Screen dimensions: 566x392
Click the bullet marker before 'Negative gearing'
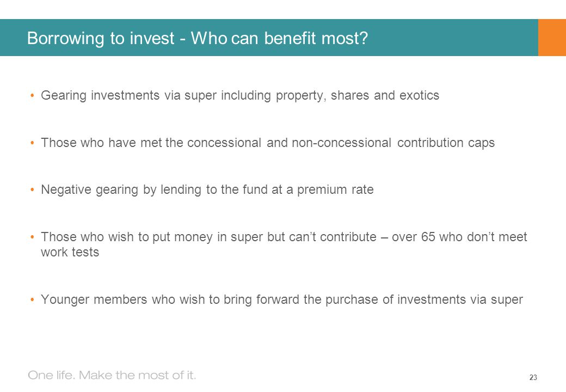point(32,190)
